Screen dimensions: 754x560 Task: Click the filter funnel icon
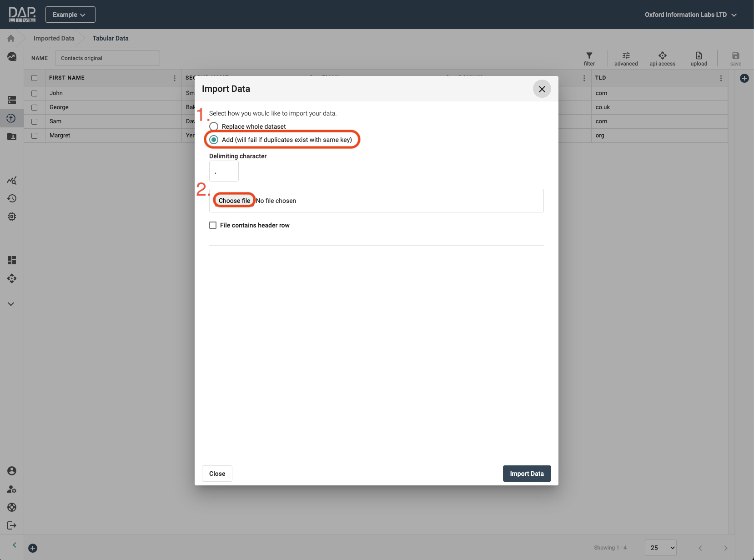[x=589, y=56]
